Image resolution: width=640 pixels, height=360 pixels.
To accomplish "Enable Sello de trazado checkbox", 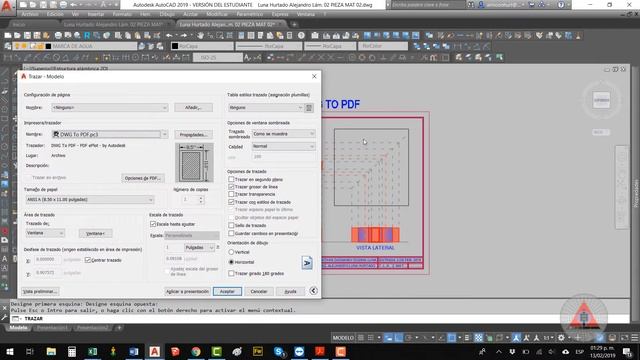I will [231, 225].
